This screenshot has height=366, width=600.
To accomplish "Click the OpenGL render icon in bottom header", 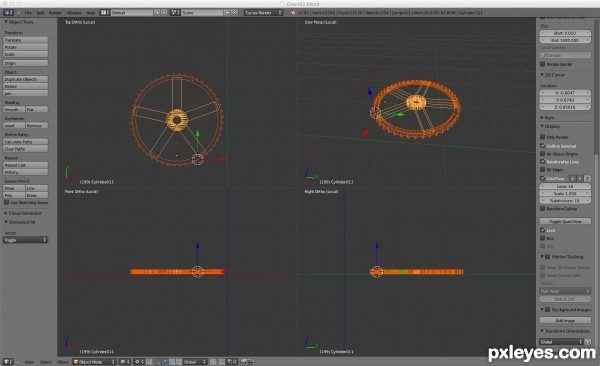I will [x=244, y=361].
